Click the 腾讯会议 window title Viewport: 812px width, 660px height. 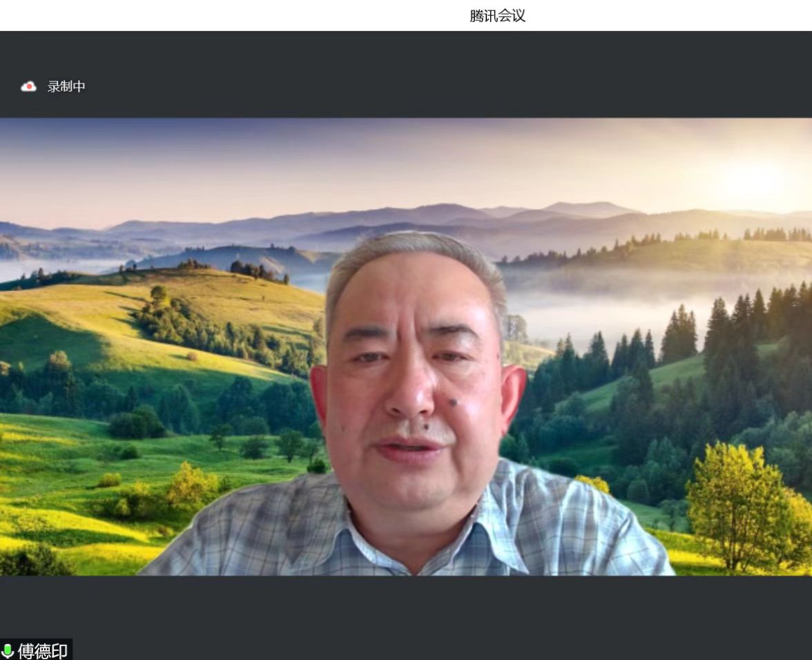click(x=497, y=16)
